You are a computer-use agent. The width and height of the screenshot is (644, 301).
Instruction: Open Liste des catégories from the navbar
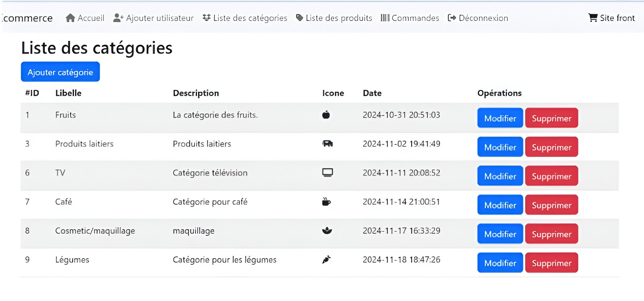pos(250,18)
